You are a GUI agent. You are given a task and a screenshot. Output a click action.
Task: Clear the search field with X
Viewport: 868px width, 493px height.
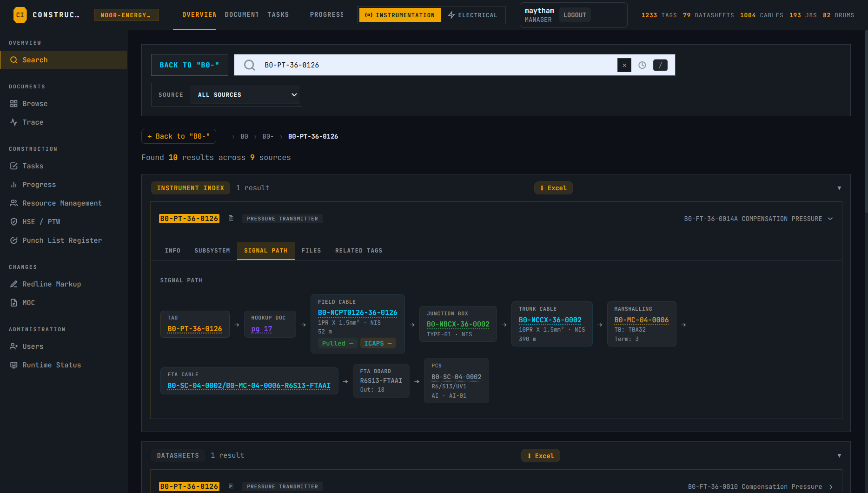point(624,65)
